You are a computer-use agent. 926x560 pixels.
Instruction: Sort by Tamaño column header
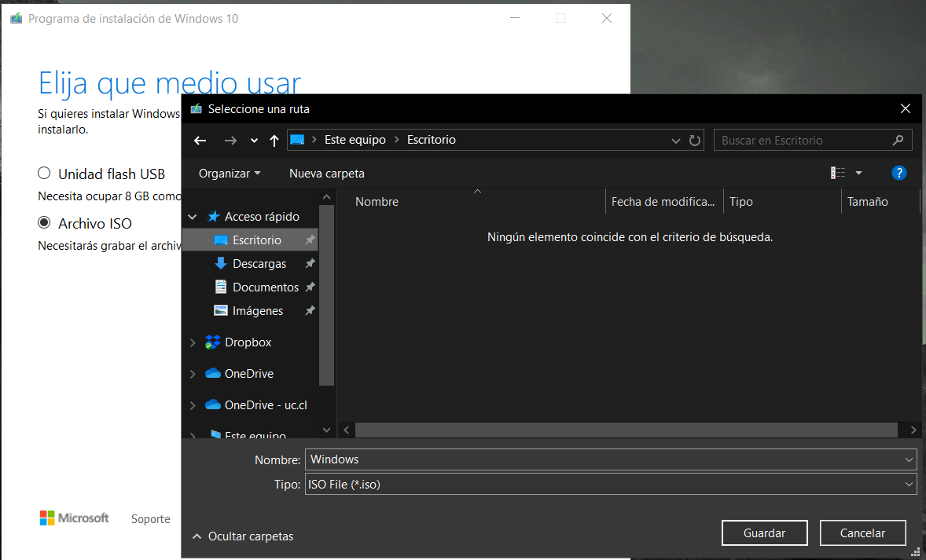867,202
